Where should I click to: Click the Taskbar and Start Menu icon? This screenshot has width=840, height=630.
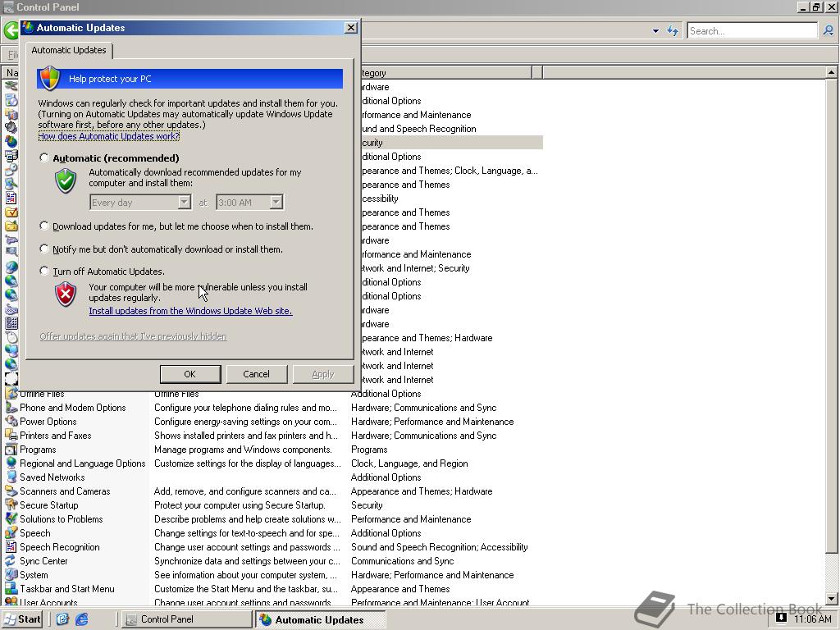coord(11,589)
